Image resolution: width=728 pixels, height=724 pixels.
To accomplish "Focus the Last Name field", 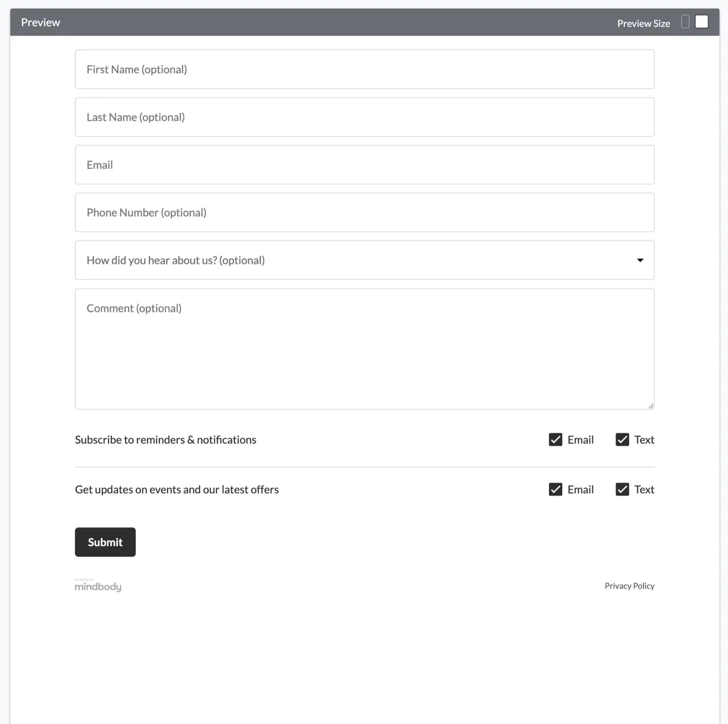I will click(x=364, y=117).
